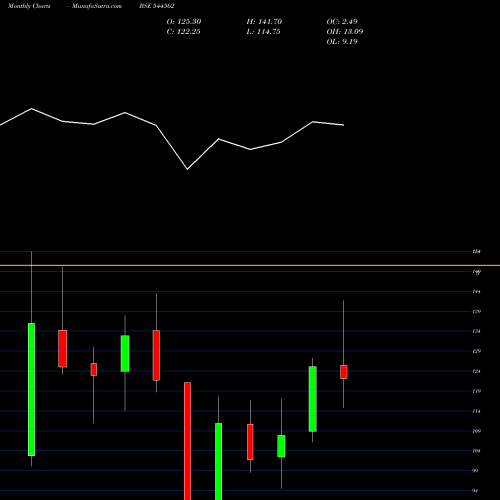Click the lowest dip point of the white line
The height and width of the screenshot is (500, 500).
point(187,169)
